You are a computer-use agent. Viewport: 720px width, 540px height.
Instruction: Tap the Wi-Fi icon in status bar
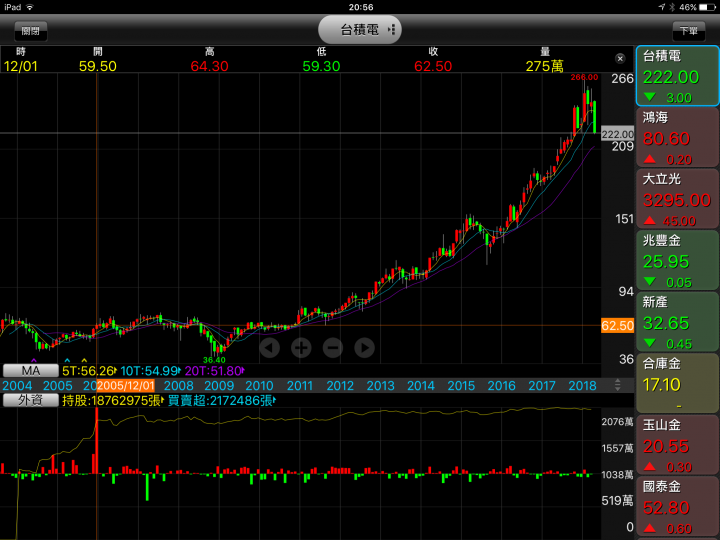pos(30,7)
